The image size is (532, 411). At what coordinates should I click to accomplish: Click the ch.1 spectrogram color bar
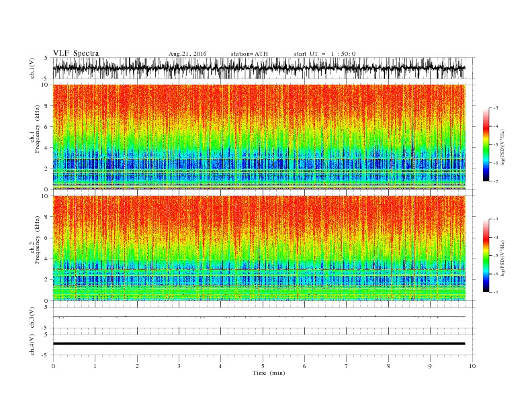point(486,144)
